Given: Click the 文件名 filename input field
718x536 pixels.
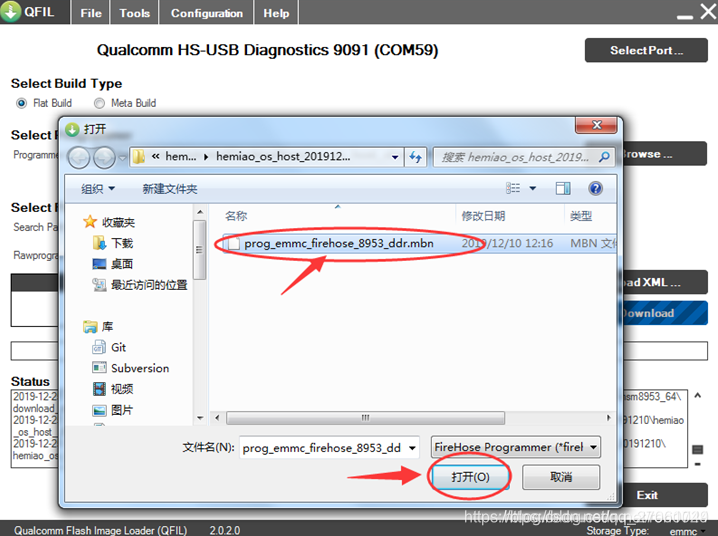Looking at the screenshot, I should click(x=322, y=447).
